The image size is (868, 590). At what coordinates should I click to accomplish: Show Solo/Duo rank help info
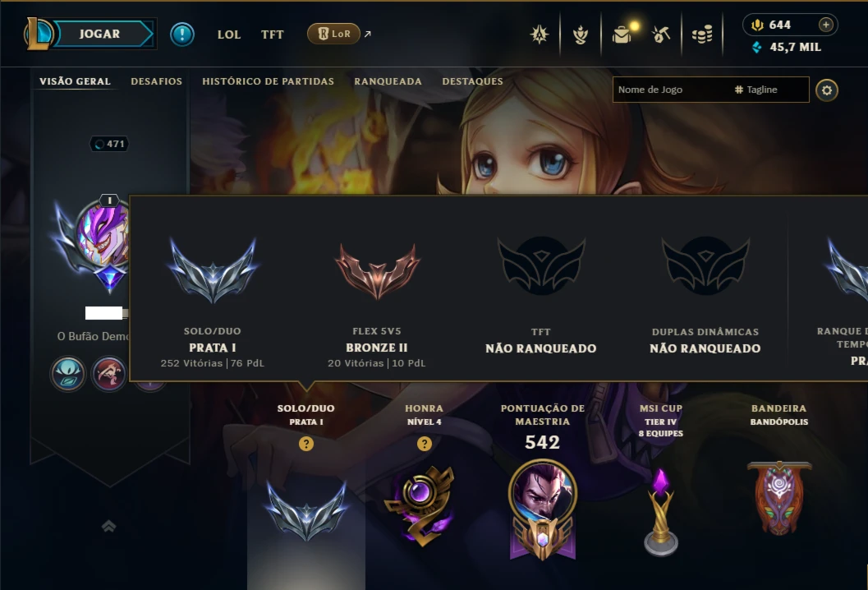click(305, 444)
